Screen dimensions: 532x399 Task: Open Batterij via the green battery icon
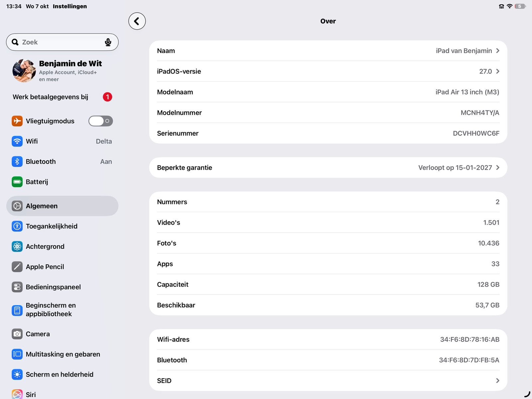[x=17, y=182]
